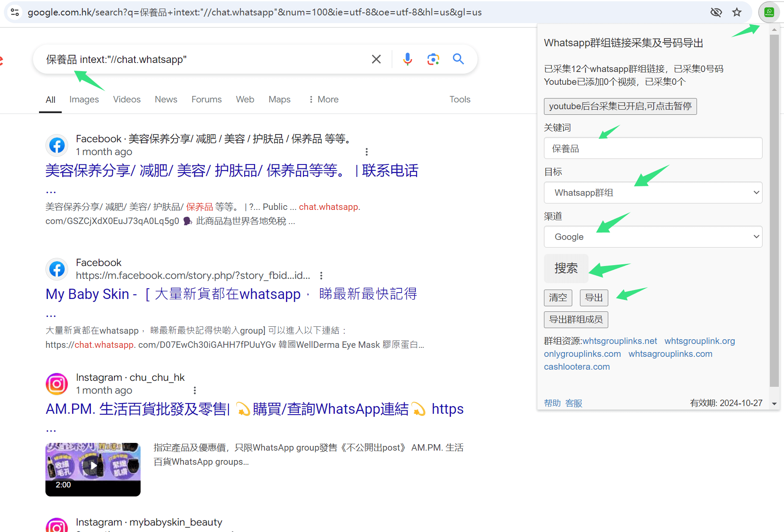Play the 2:00 video thumbnail
This screenshot has height=532, width=784.
(x=93, y=469)
